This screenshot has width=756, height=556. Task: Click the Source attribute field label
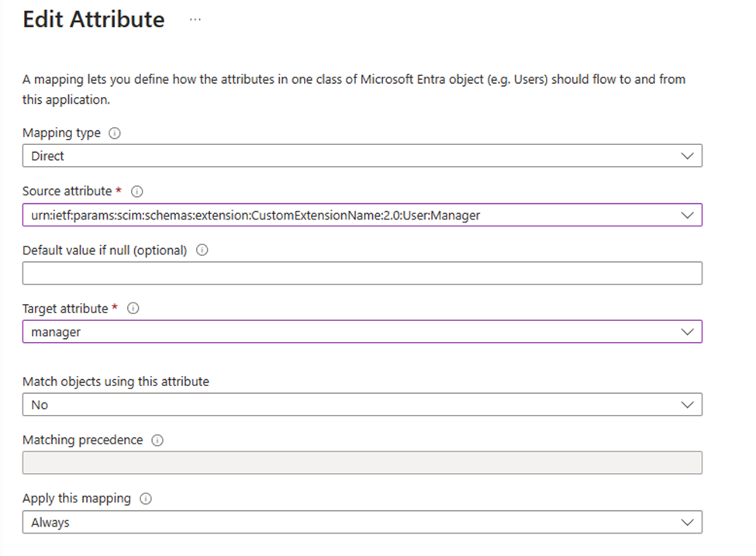coord(67,192)
